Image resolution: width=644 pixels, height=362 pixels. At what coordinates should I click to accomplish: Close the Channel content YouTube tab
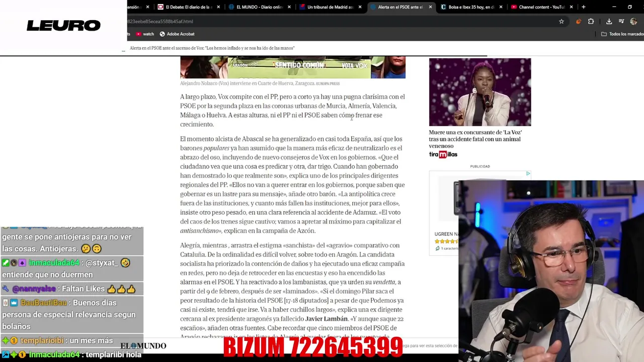[x=571, y=7]
